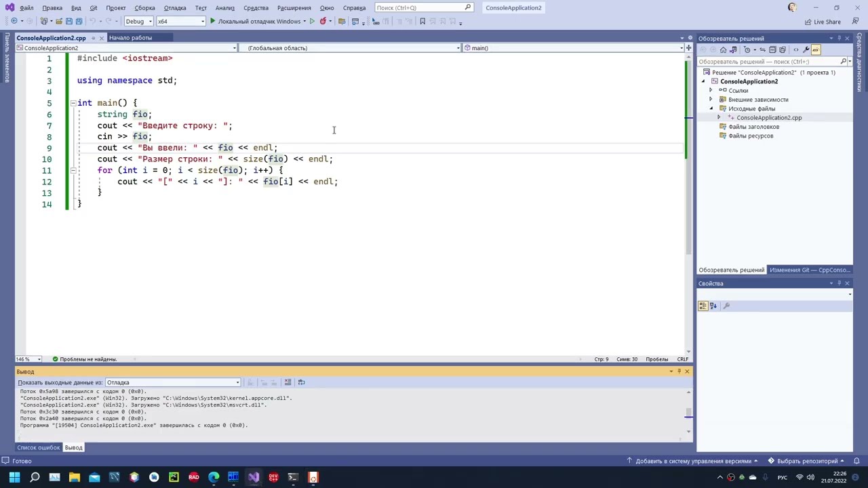Collapse the ConsoleApplication2 project node
This screenshot has height=488, width=868.
click(703, 81)
